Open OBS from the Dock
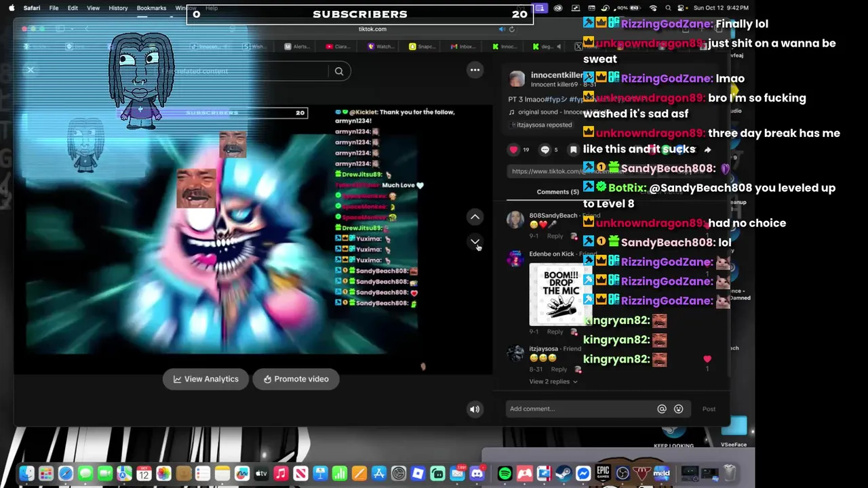868x488 pixels. [623, 474]
